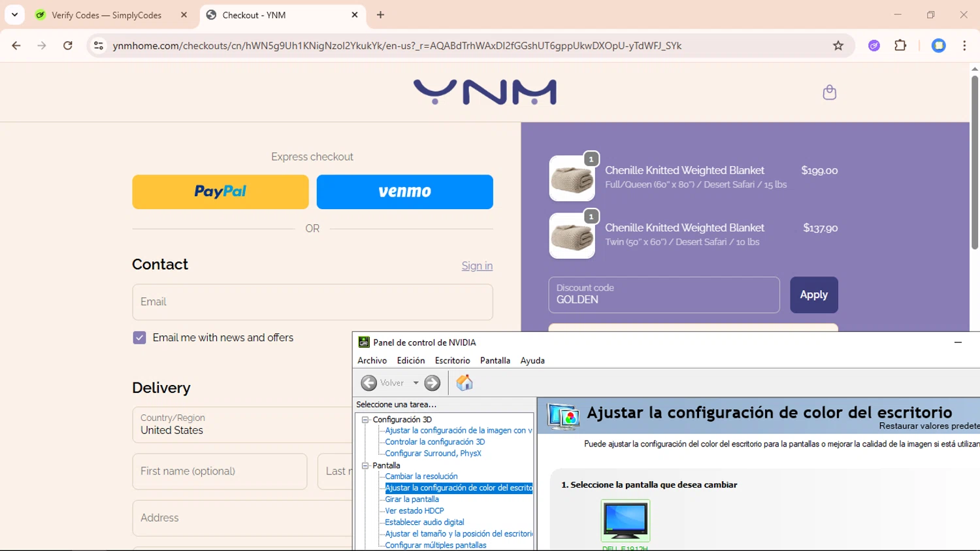Screen dimensions: 980x551
Task: Select Ajustar el tamaño y la posición
Action: point(459,534)
